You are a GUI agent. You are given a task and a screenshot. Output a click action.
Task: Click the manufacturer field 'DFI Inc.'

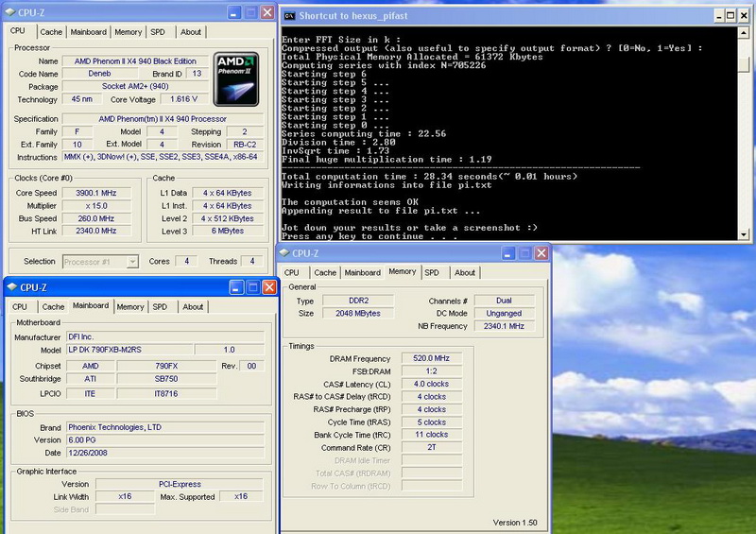point(165,336)
